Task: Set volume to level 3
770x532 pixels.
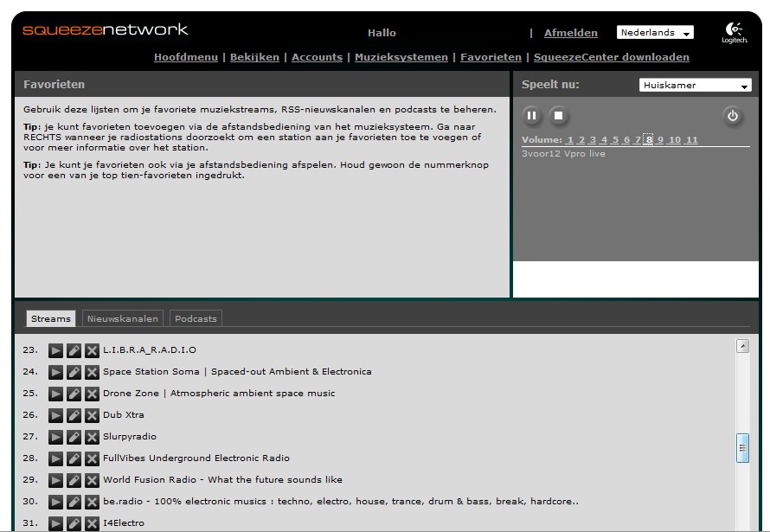Action: click(593, 140)
